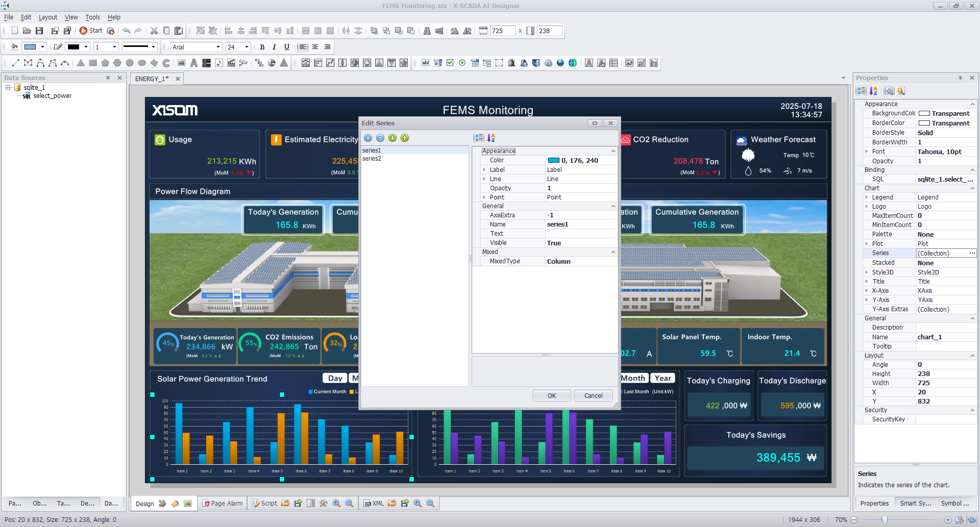The height and width of the screenshot is (527, 980).
Task: Collapse the sqlite_1 tree node
Action: tap(8, 88)
